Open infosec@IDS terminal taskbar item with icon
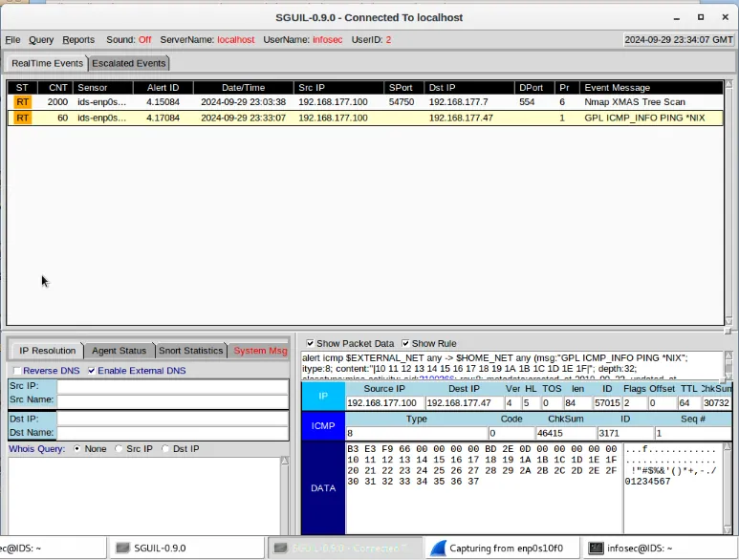Image resolution: width=739 pixels, height=560 pixels. coord(660,549)
